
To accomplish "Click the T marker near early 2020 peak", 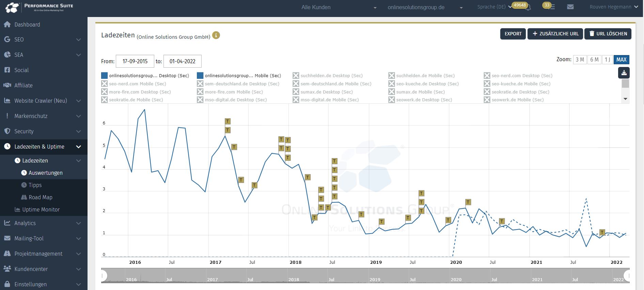I will [x=468, y=202].
